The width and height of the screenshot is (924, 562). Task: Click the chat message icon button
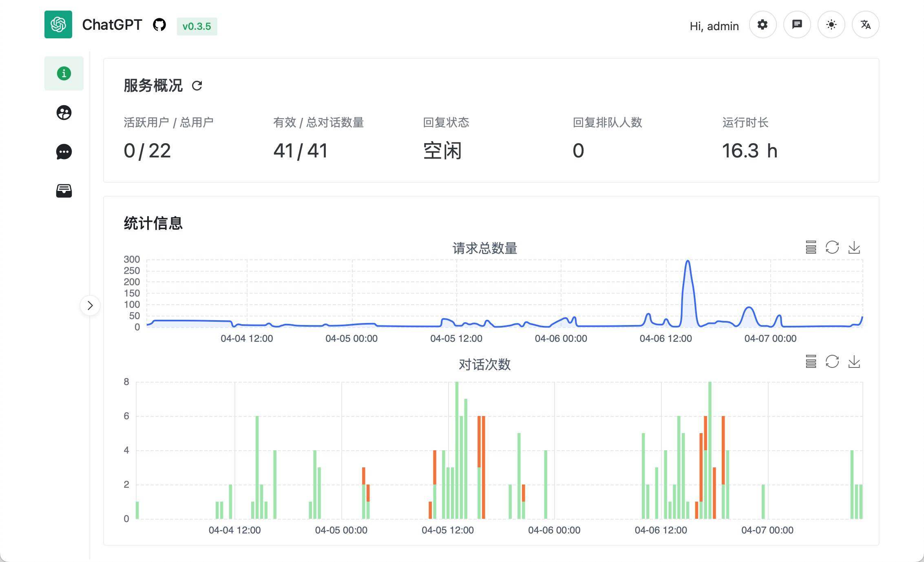[x=797, y=25]
